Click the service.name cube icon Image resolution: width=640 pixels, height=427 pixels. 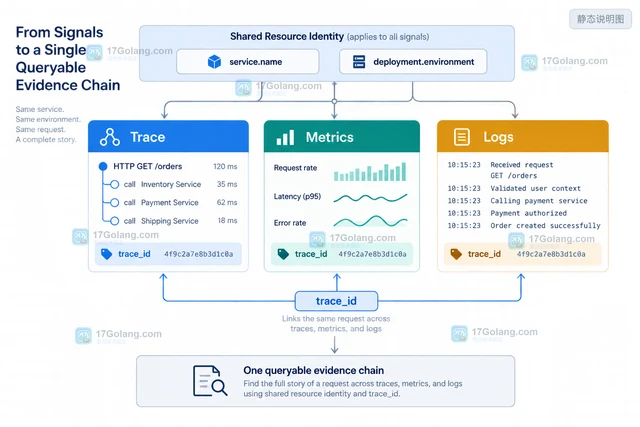(214, 62)
